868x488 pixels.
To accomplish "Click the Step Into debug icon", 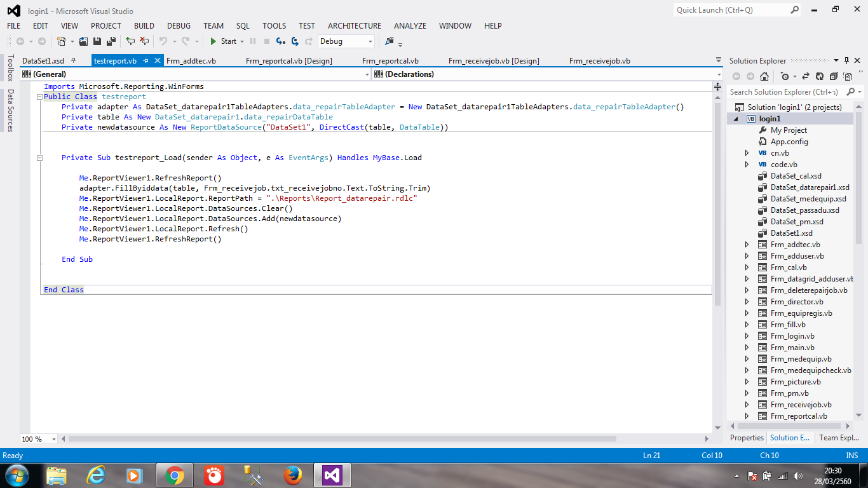I will 281,41.
